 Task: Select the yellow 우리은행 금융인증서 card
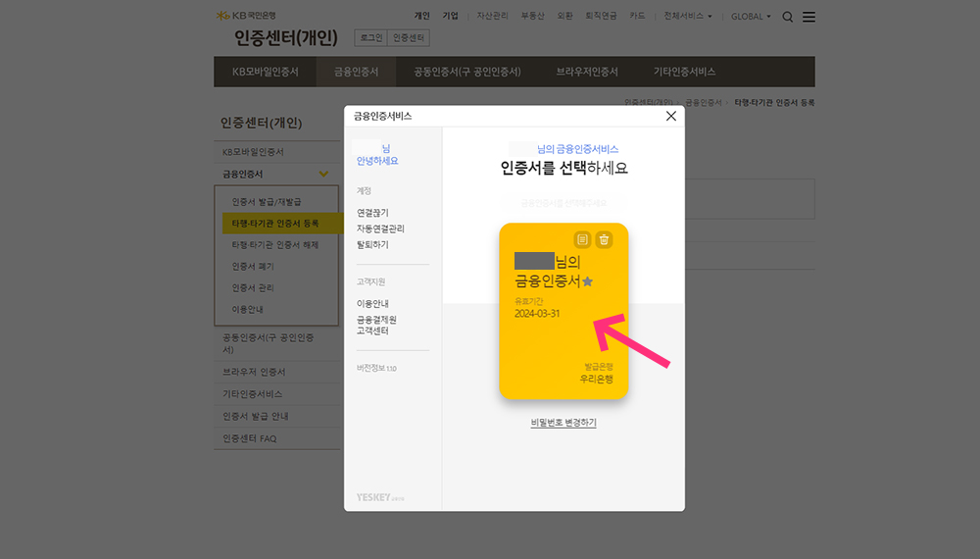pos(563,311)
